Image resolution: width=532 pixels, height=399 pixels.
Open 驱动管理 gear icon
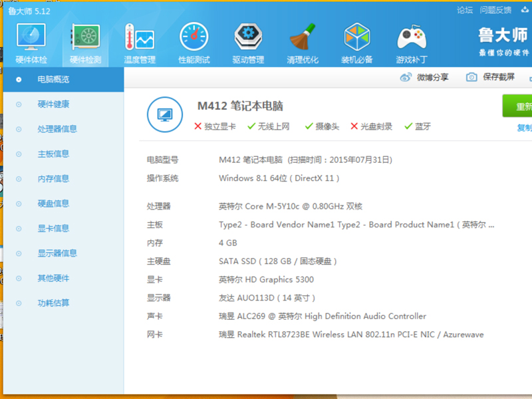248,37
